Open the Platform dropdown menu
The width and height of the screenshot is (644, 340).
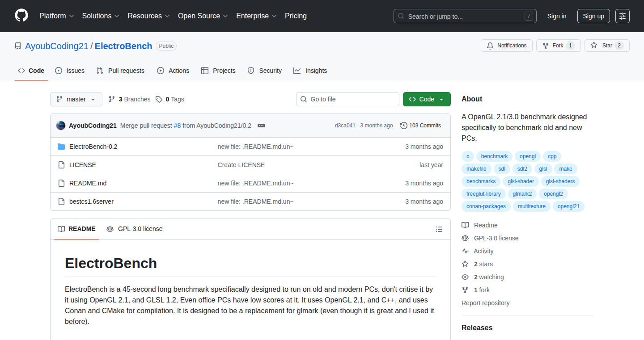point(56,16)
